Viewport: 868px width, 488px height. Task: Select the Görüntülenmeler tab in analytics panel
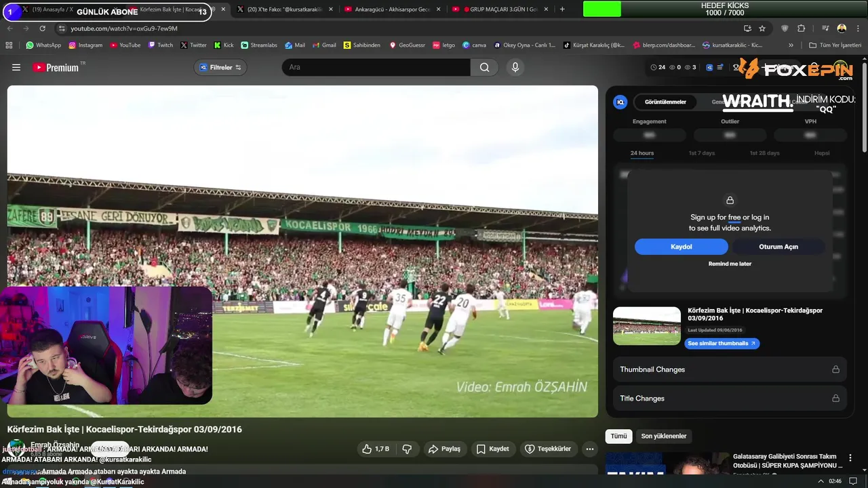click(x=665, y=102)
